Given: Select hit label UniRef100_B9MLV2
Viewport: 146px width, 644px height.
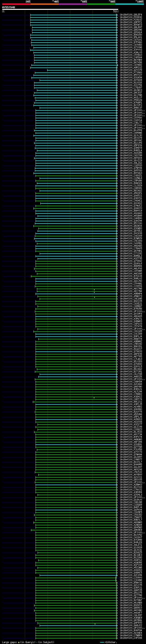Looking at the screenshot, I should coord(131,278).
